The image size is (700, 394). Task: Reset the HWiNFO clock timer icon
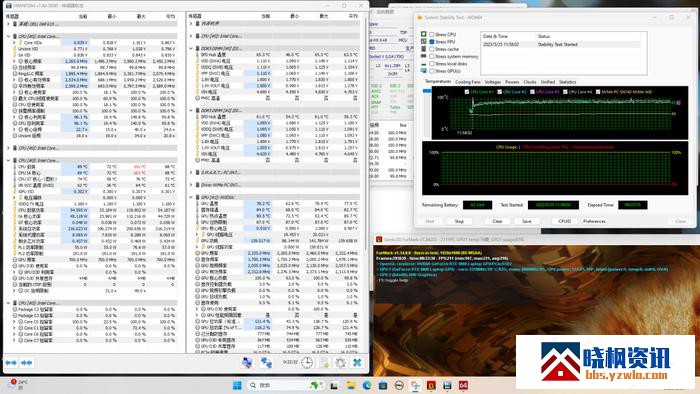tap(307, 362)
